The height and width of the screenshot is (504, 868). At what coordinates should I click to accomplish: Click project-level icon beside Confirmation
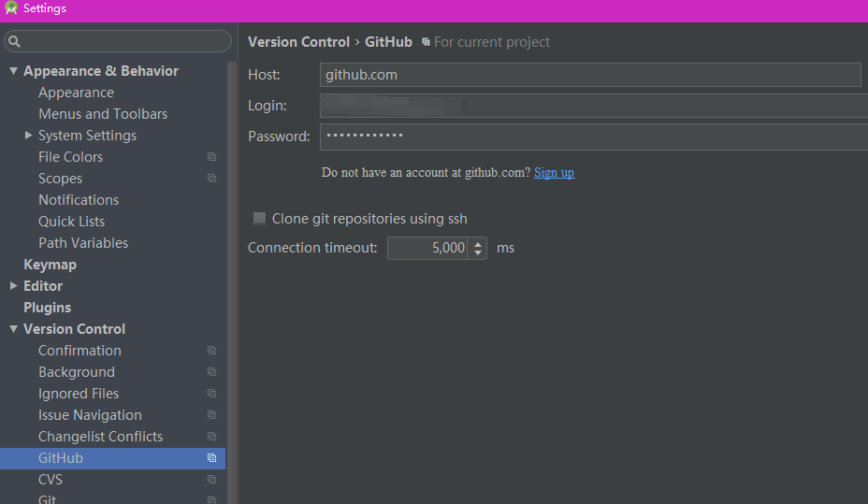pos(211,351)
